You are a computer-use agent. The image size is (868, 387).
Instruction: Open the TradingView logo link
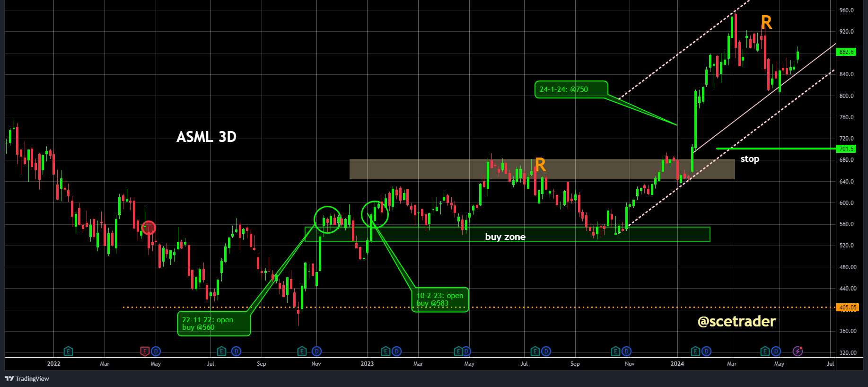click(x=27, y=378)
